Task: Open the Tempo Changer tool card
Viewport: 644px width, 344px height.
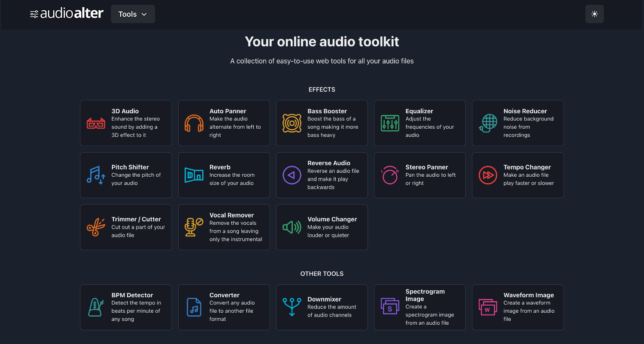Action: 517,175
